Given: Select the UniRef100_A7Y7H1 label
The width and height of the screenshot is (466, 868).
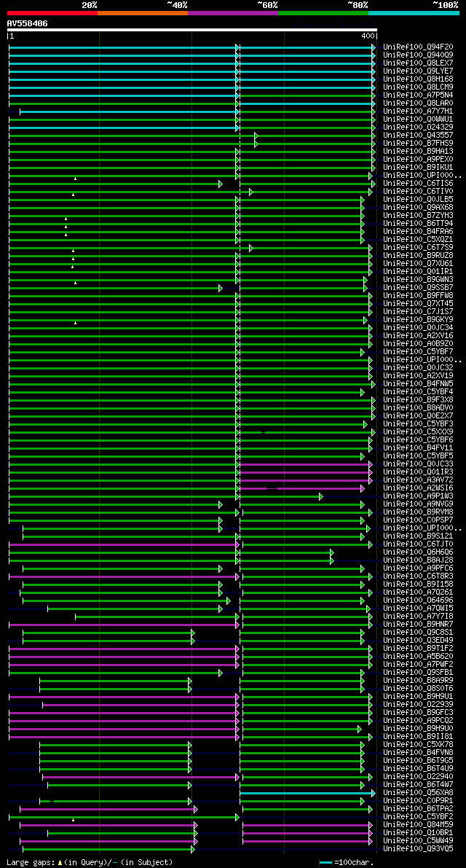Looking at the screenshot, I should click(x=418, y=112).
